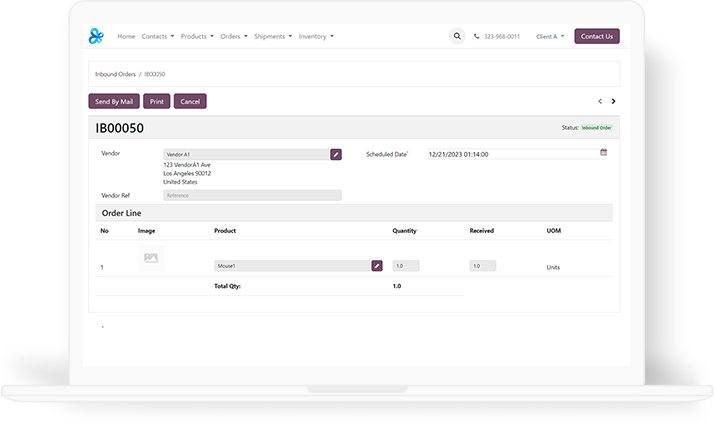Screen dimensions: 715x430
Task: Click the Received column header
Action: point(482,231)
